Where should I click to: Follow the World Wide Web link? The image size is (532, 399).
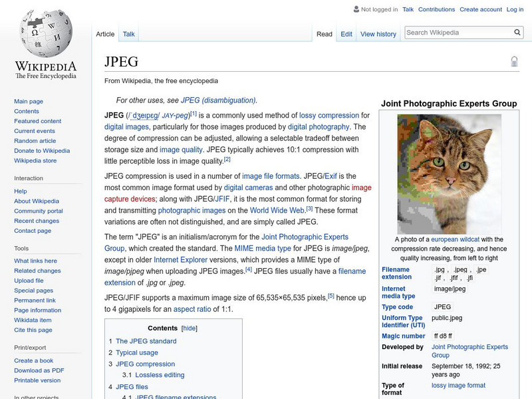(277, 210)
